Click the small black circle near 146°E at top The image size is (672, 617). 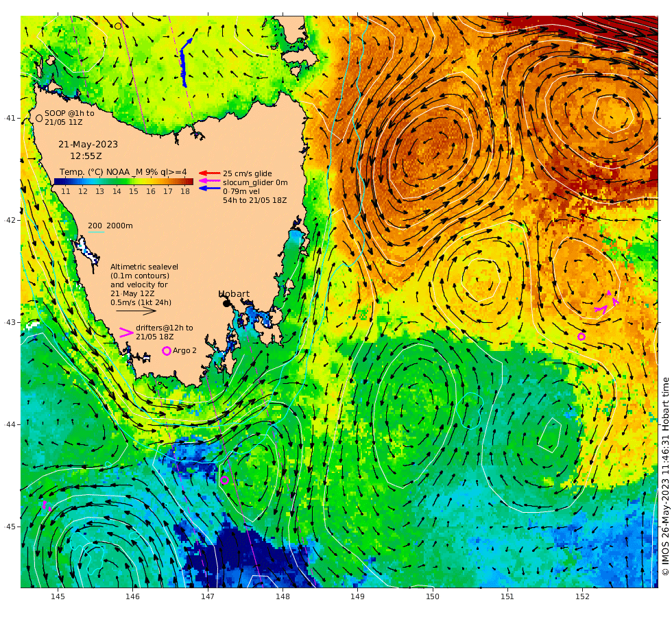pos(118,26)
